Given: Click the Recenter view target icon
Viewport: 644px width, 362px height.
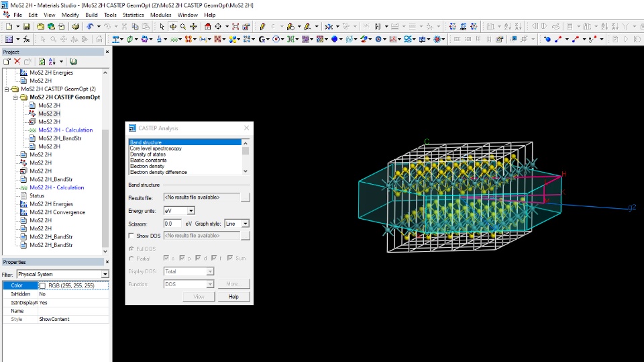Looking at the screenshot, I should coord(218,27).
